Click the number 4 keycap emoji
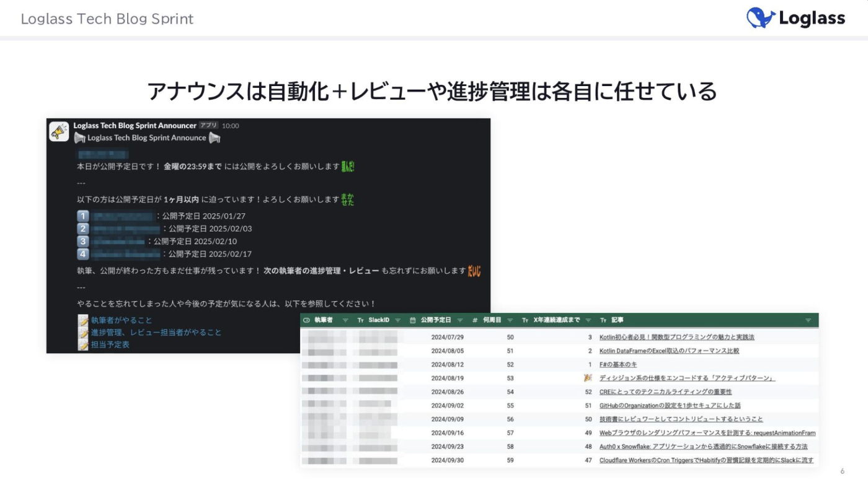The image size is (868, 485). (83, 254)
